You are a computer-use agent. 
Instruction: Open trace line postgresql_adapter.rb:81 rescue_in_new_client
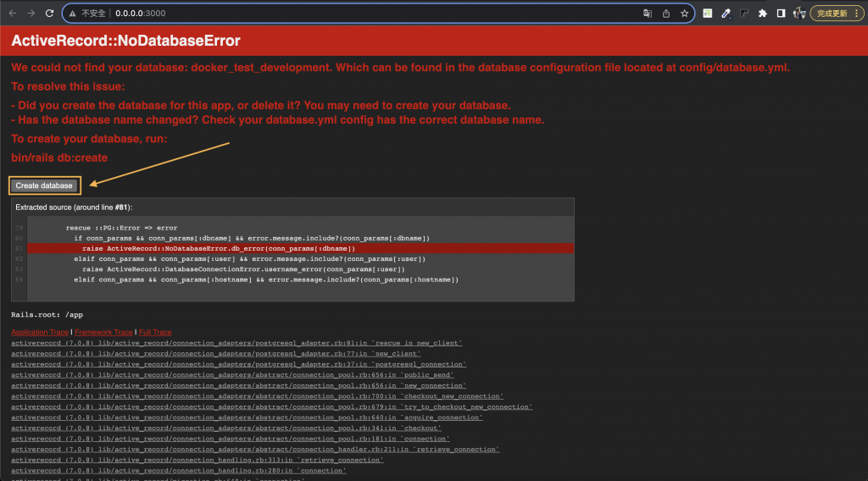(236, 343)
